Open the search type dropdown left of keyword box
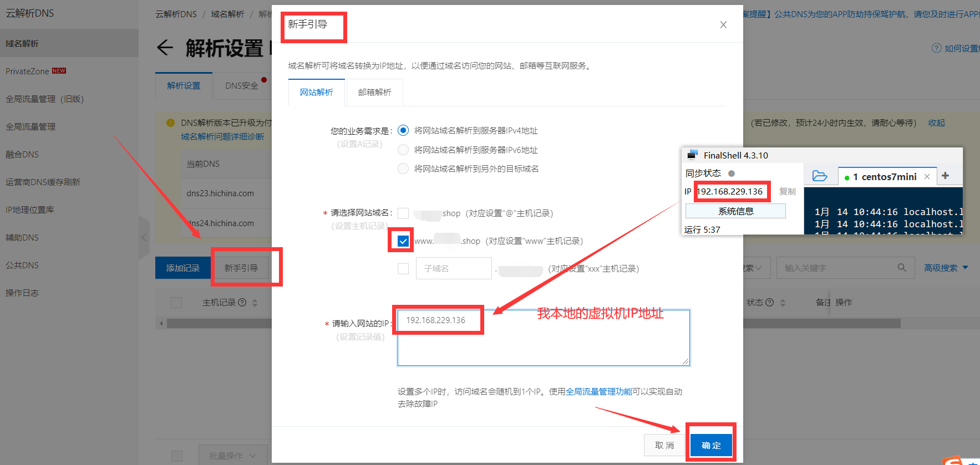 pyautogui.click(x=755, y=268)
